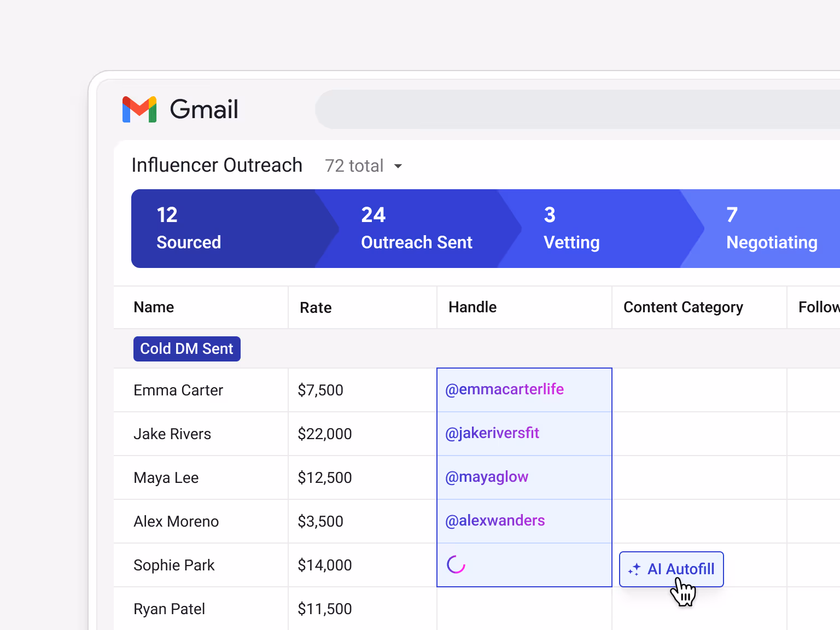Click the Jake Rivers name cell
840x630 pixels.
point(201,434)
